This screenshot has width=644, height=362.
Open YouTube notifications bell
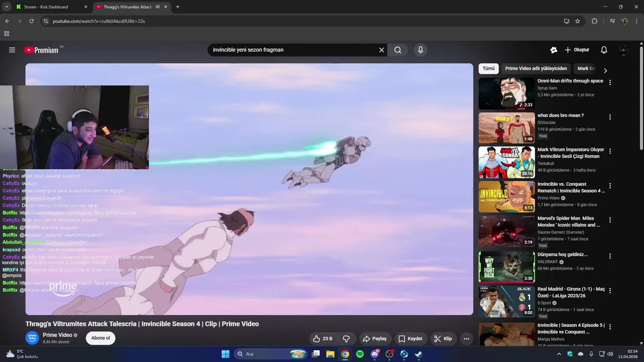pyautogui.click(x=604, y=50)
